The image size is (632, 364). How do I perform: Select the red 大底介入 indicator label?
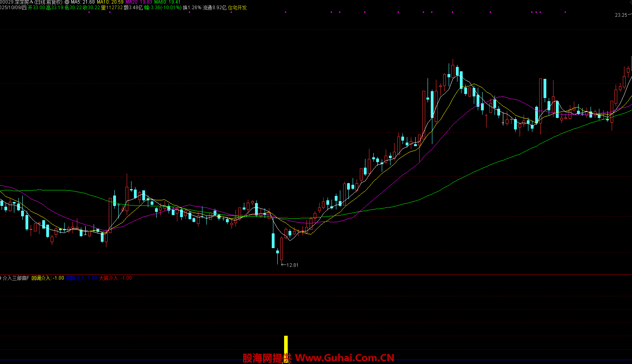point(115,278)
